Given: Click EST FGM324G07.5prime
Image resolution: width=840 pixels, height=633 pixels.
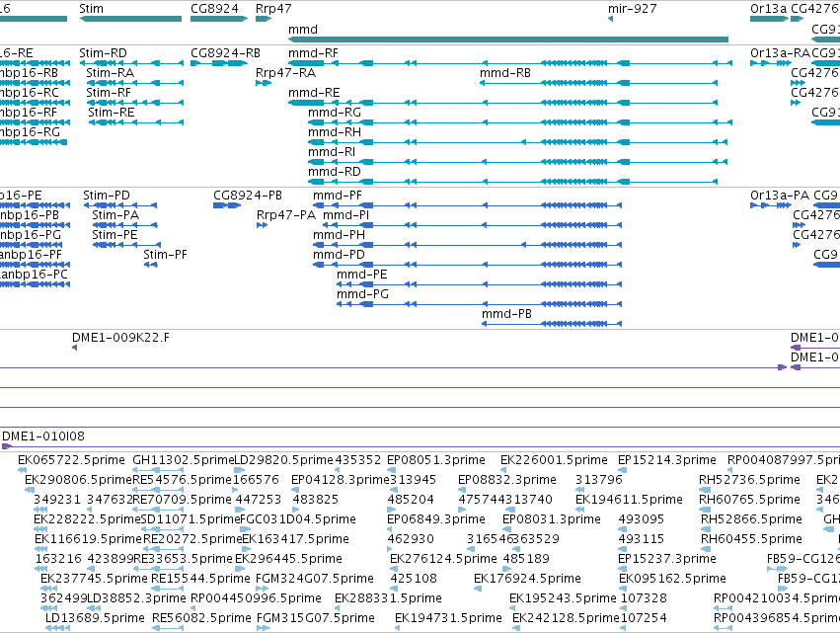Looking at the screenshot, I should 315,580.
